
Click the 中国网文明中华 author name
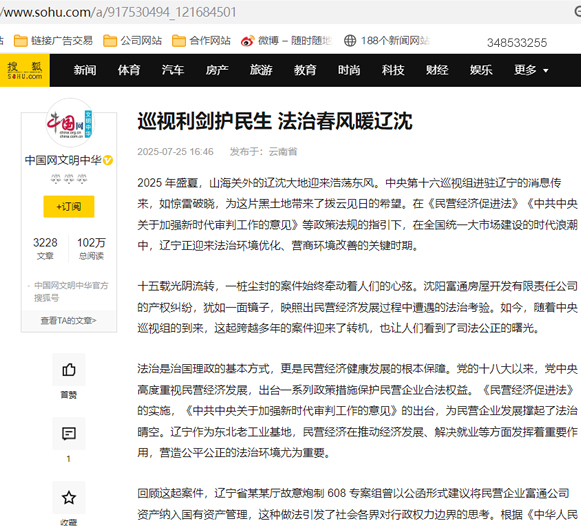click(63, 160)
